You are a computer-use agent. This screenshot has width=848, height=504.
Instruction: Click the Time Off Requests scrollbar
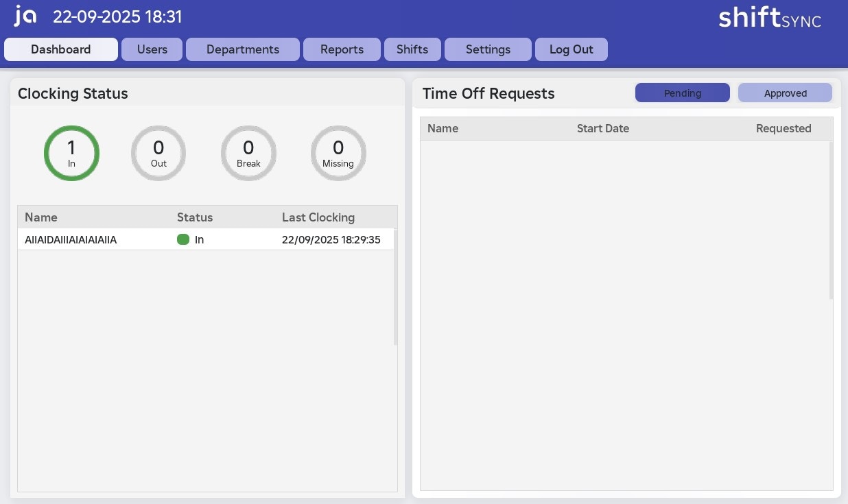coord(832,220)
